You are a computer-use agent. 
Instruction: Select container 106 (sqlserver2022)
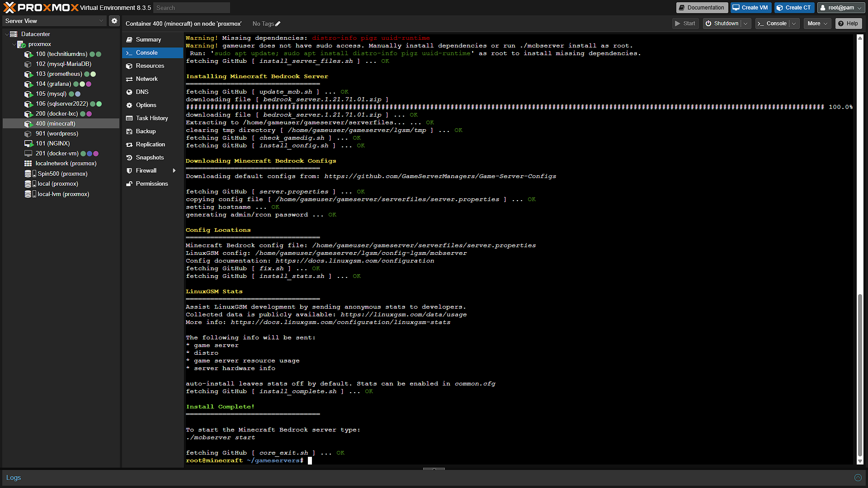pyautogui.click(x=61, y=104)
